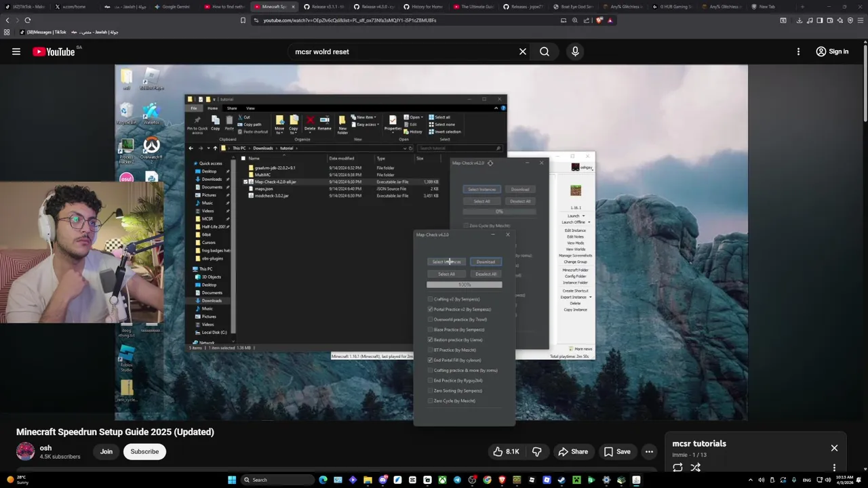Switch to Share tab in Explorer
The height and width of the screenshot is (488, 868).
pos(232,108)
